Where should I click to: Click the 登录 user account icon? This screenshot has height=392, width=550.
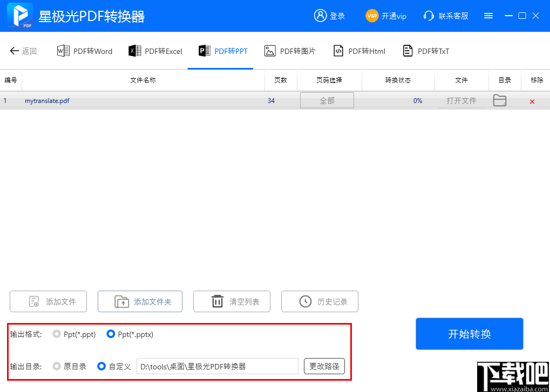[321, 16]
